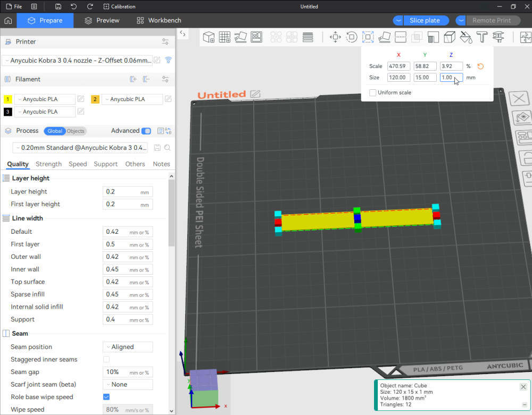Viewport: 532px width, 415px height.
Task: Click the Size X input field
Action: (x=398, y=77)
